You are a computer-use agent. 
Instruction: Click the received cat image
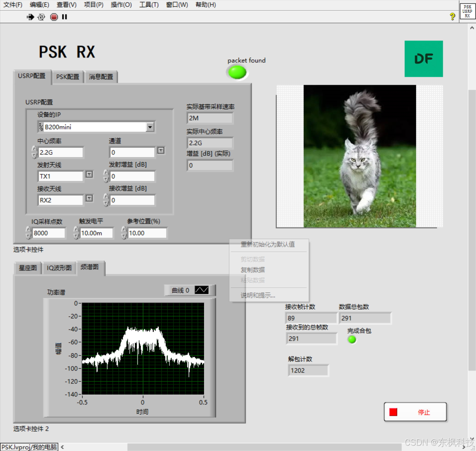360,156
